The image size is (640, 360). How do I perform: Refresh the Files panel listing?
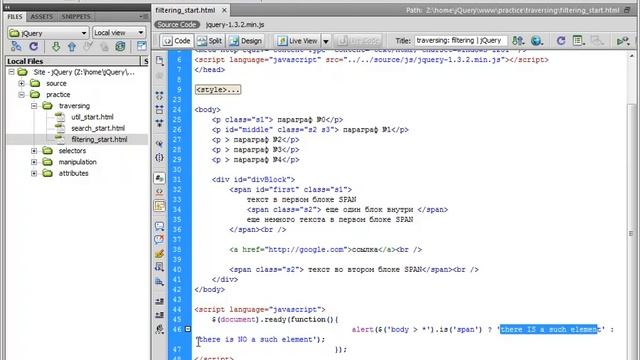point(33,46)
